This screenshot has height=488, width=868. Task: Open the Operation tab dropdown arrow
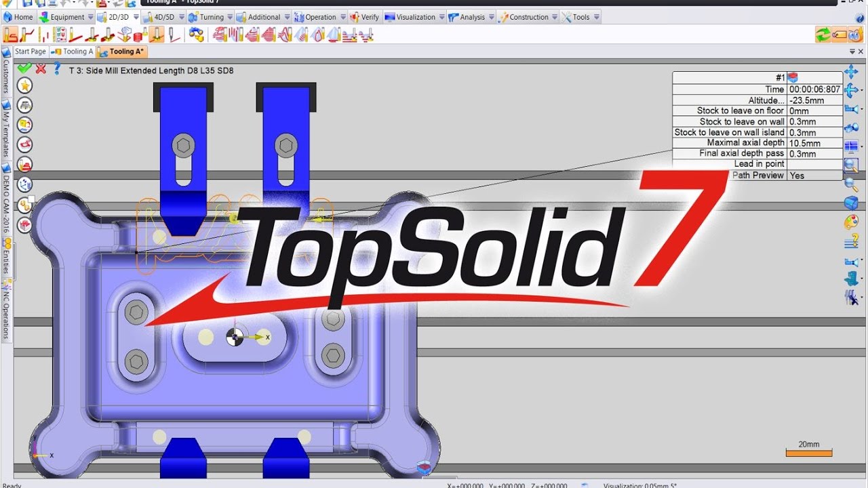[x=343, y=17]
